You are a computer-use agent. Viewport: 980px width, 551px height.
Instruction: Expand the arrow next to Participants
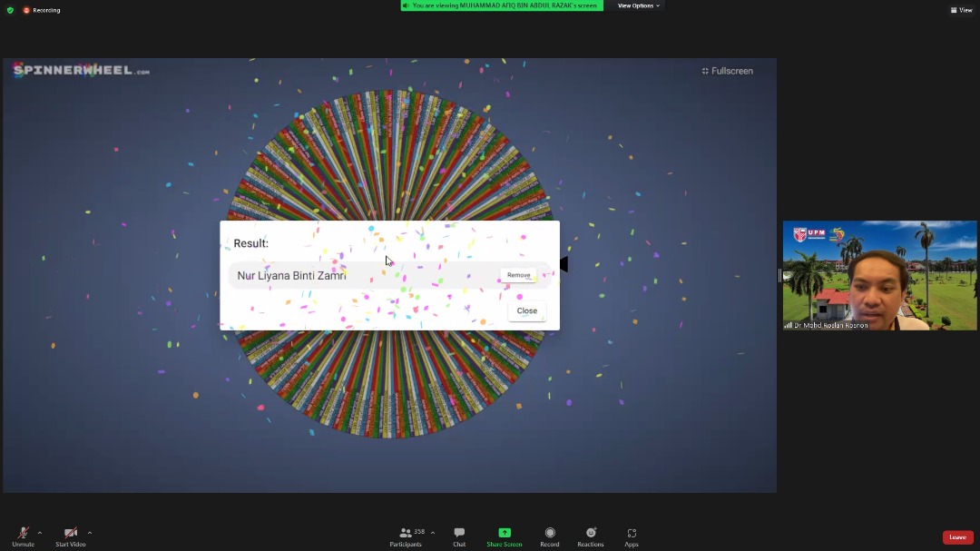(x=432, y=533)
